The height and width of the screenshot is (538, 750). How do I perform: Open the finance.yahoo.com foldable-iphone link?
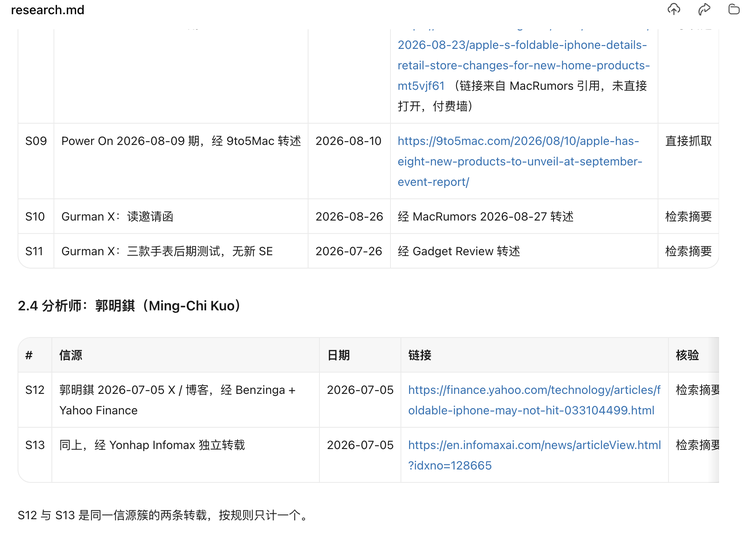534,400
